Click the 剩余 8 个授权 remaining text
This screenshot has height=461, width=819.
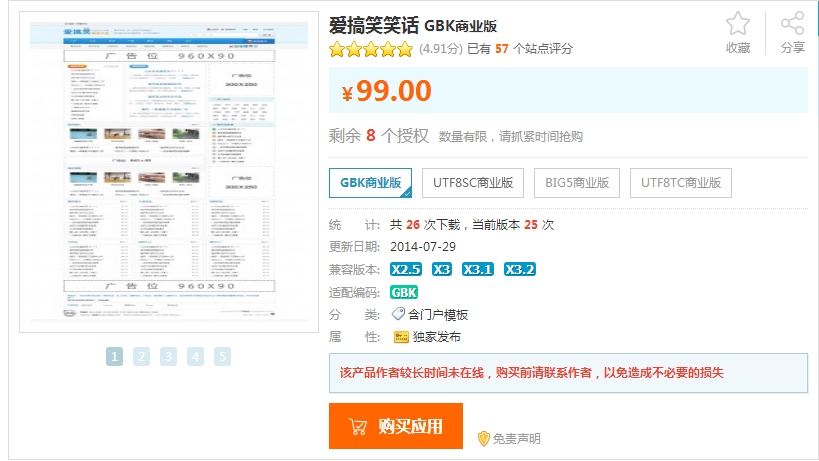[x=379, y=136]
